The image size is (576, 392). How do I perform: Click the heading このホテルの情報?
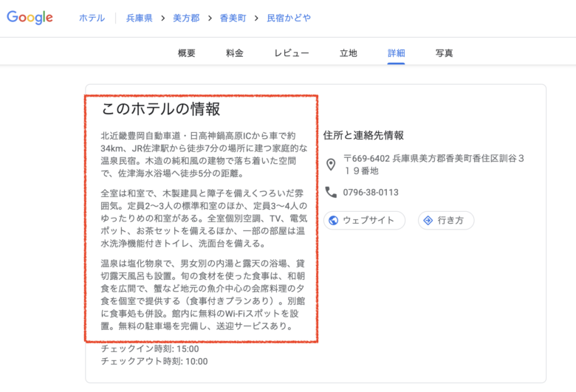[x=160, y=109]
